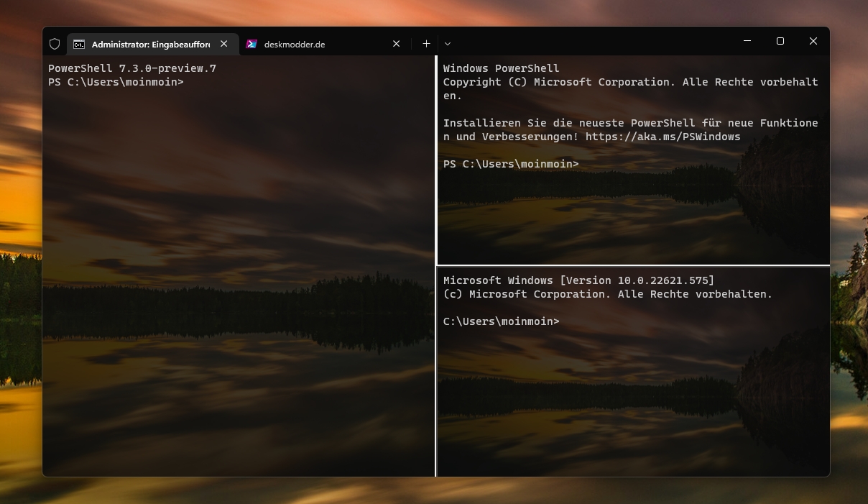Click the administrator shield icon in the tab bar
The height and width of the screenshot is (504, 868).
click(x=55, y=44)
